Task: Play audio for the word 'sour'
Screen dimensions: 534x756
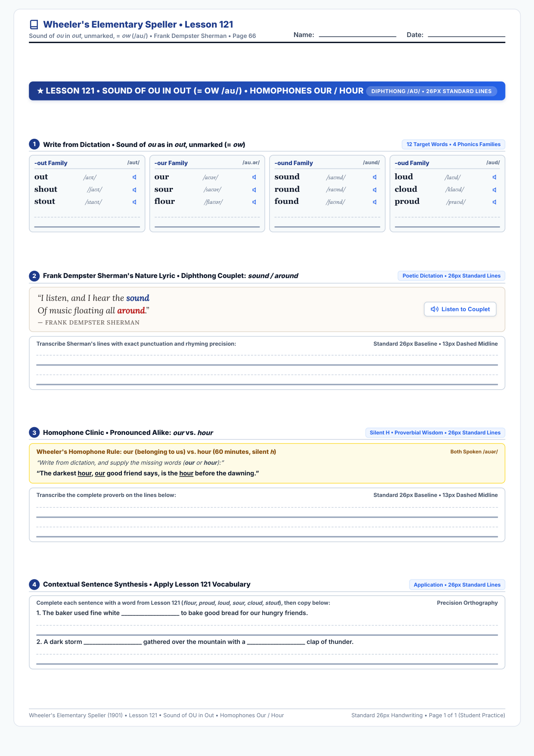Action: (x=254, y=190)
